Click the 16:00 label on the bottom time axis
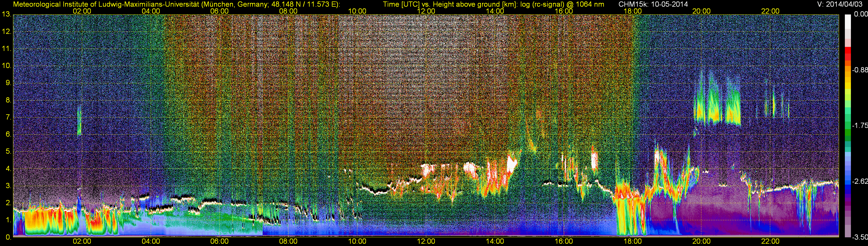The image size is (868, 246). (x=564, y=241)
